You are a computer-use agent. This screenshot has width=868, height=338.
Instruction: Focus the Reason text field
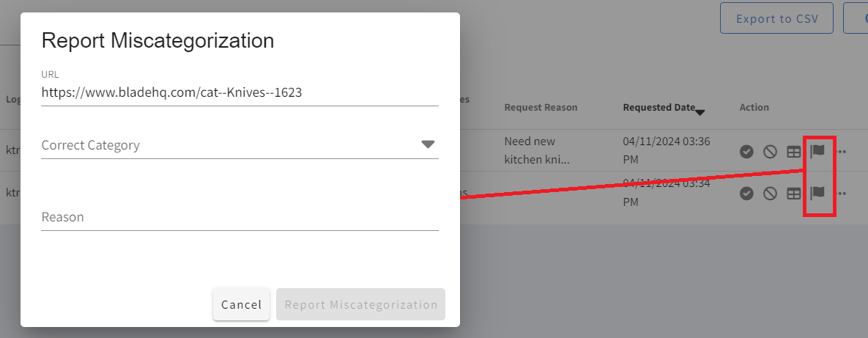tap(240, 217)
